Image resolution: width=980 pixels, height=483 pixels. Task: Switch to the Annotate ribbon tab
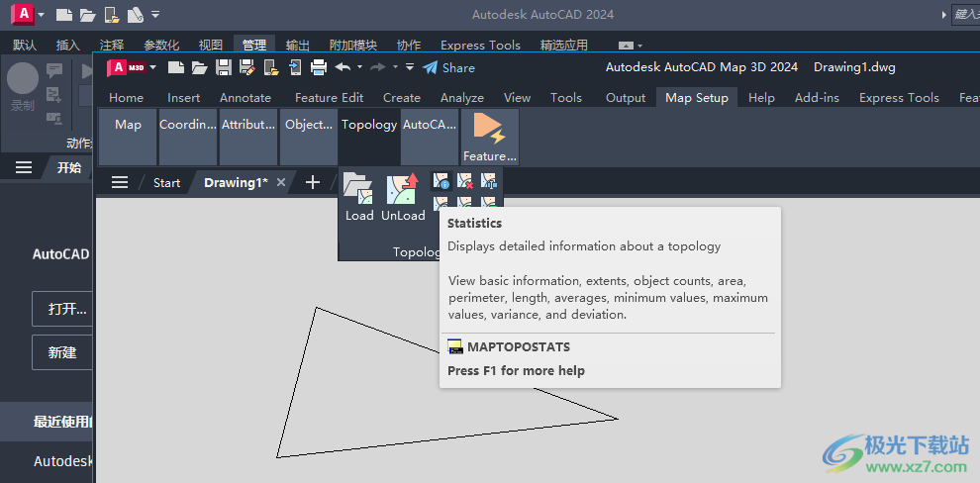click(245, 97)
